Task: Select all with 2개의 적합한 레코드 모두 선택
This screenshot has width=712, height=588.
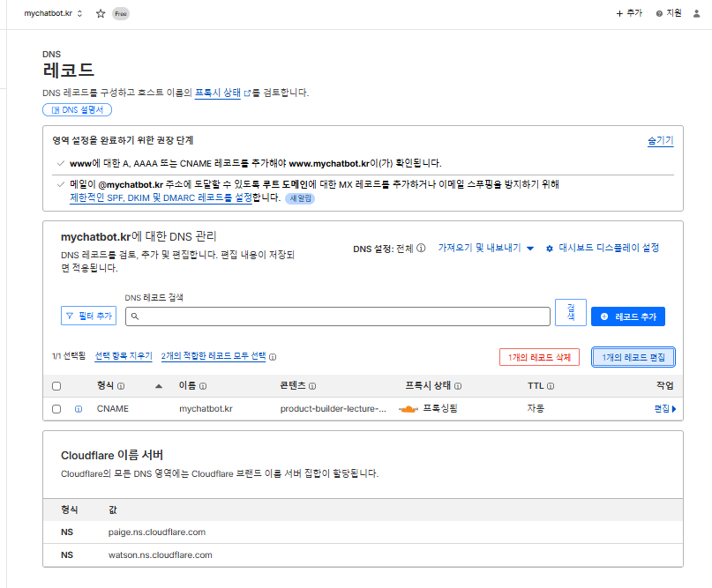Action: (x=214, y=356)
